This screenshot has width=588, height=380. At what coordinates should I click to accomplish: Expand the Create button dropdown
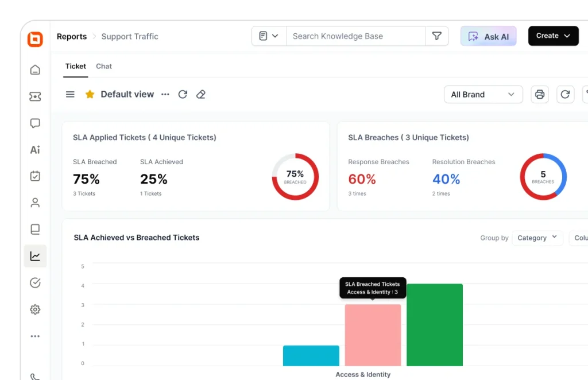[553, 36]
